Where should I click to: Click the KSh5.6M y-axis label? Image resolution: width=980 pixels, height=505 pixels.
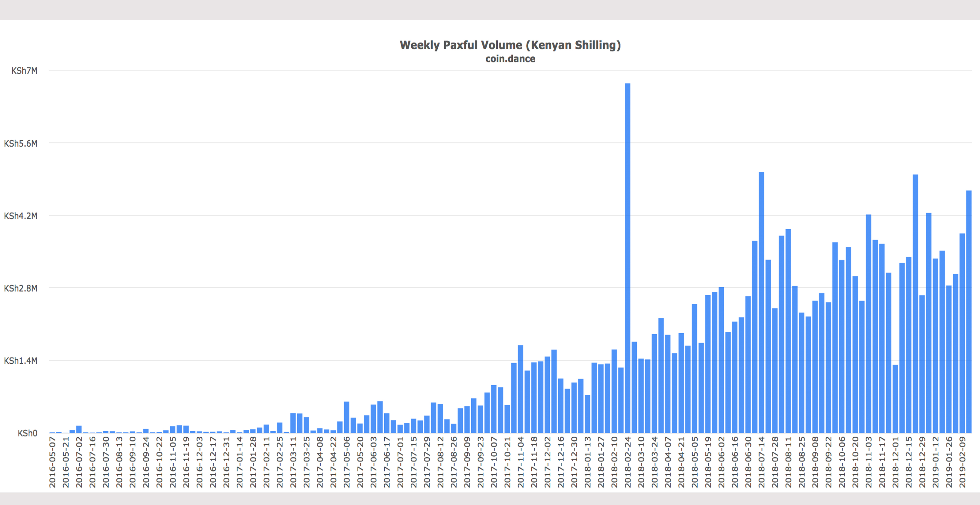(21, 143)
